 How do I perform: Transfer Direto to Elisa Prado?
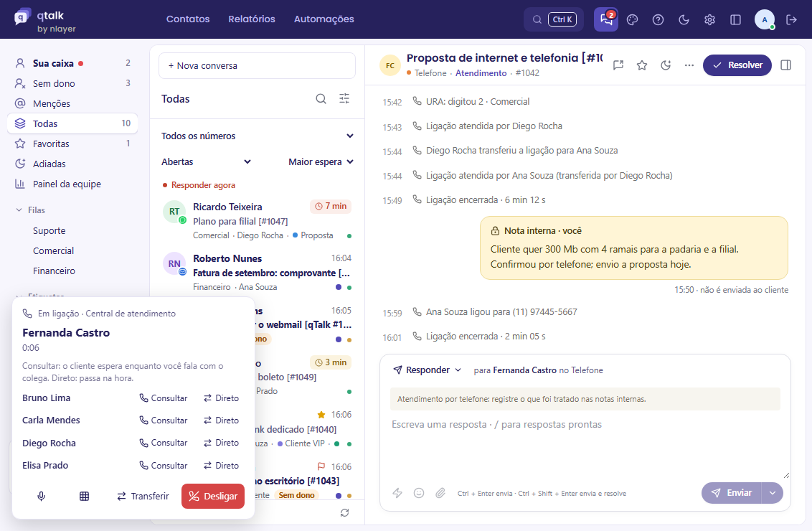click(x=221, y=466)
